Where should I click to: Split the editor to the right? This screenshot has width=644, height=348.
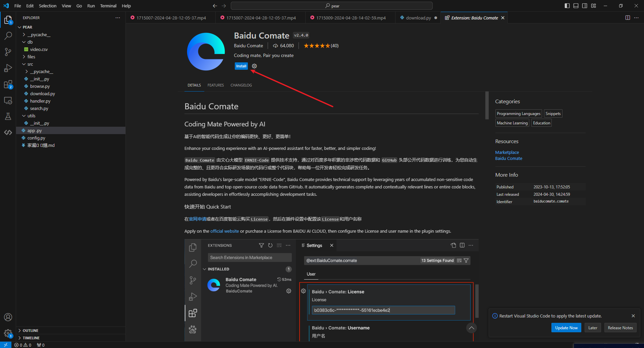coord(628,18)
